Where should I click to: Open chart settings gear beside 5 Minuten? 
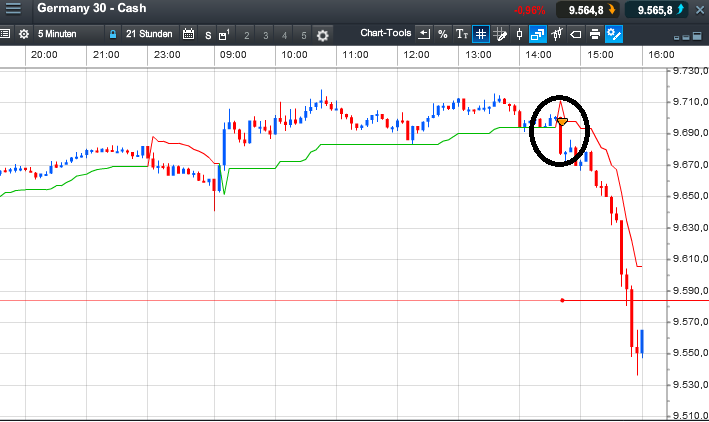coord(24,34)
